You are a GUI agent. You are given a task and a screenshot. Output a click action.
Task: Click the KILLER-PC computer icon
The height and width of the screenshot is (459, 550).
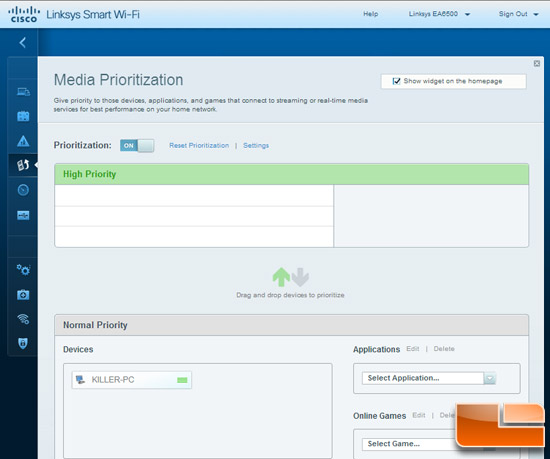80,379
